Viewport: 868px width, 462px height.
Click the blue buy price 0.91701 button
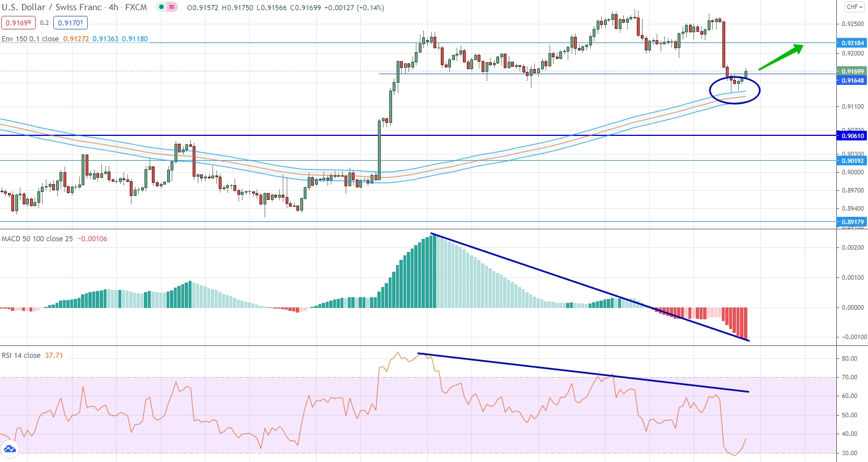[71, 23]
